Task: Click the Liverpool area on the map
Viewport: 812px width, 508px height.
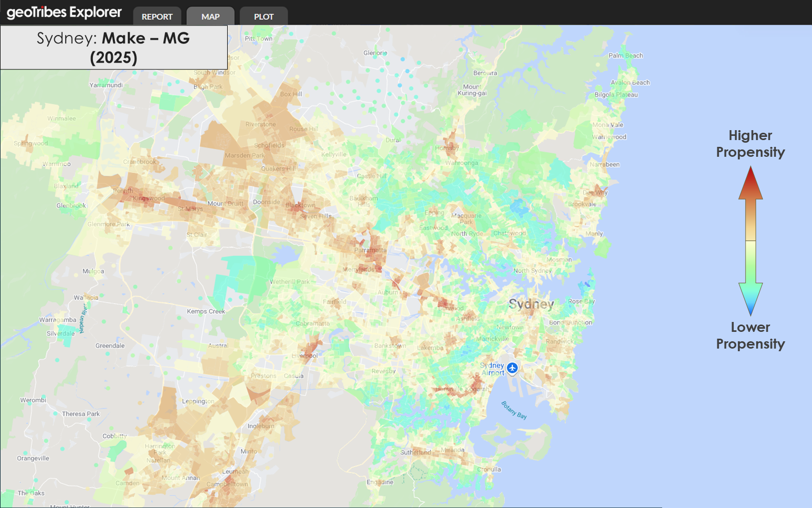Action: coord(305,355)
